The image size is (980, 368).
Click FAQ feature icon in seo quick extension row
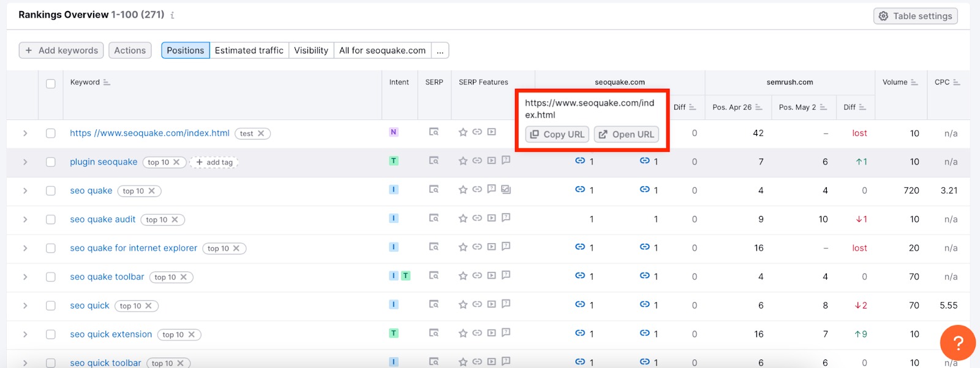click(506, 333)
